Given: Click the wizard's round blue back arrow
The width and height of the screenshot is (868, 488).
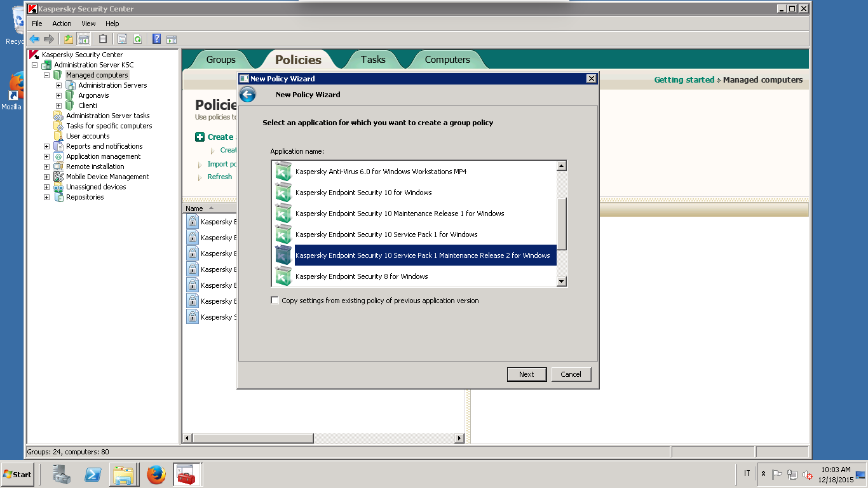Looking at the screenshot, I should tap(247, 95).
